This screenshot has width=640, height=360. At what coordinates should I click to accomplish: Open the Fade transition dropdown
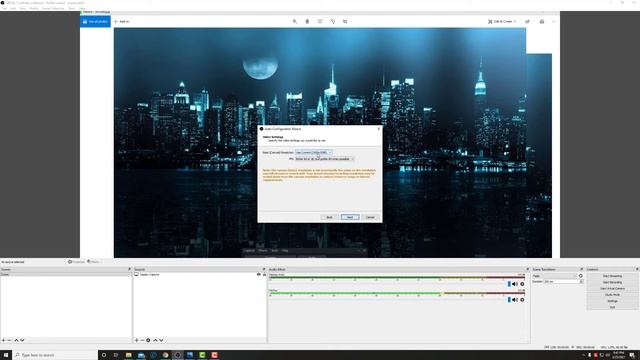point(555,276)
